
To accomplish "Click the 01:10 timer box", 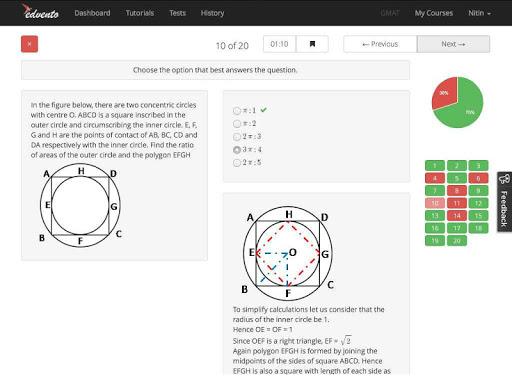I will (x=279, y=44).
